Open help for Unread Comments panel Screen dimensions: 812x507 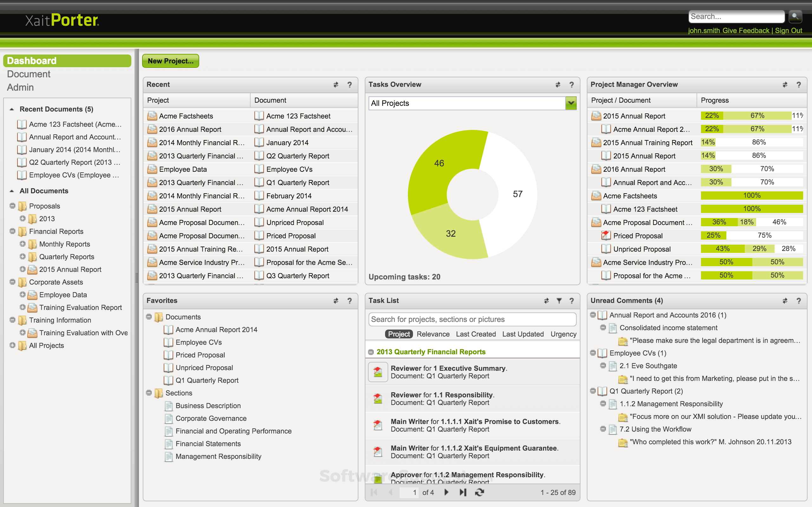click(x=799, y=301)
